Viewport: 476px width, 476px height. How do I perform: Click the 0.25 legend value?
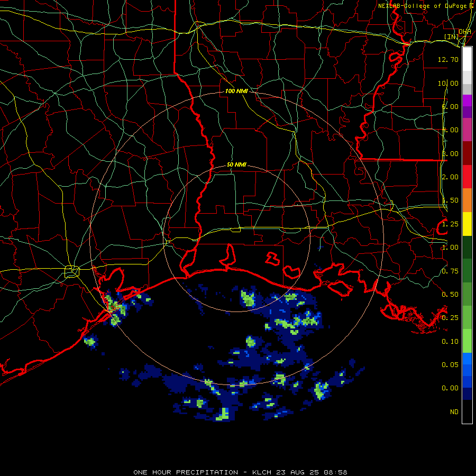coord(450,318)
